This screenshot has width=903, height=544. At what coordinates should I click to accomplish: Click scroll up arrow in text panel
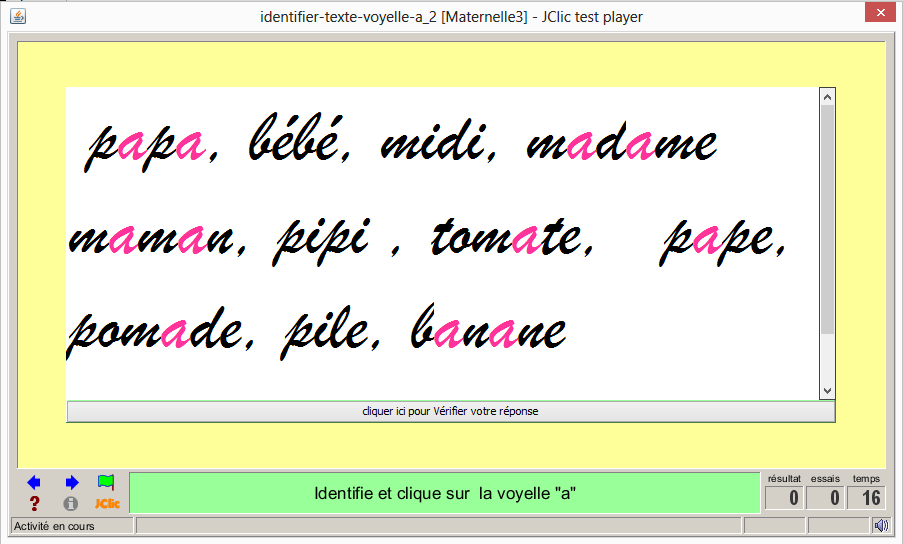pos(827,96)
